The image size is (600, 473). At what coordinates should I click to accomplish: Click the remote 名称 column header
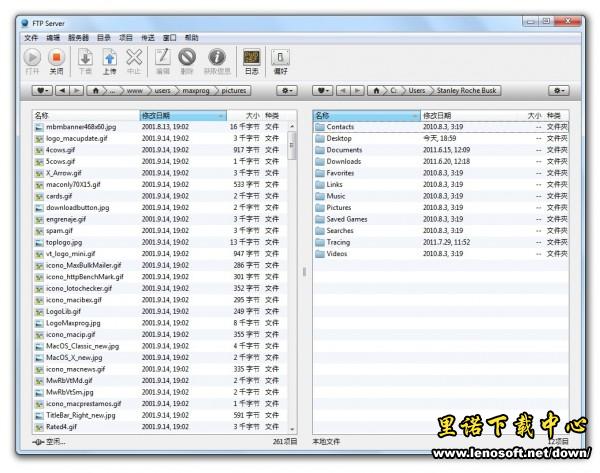tap(86, 116)
